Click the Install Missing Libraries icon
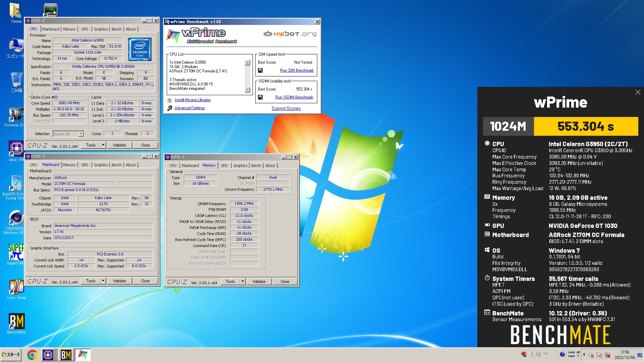The height and width of the screenshot is (362, 644). click(x=170, y=100)
